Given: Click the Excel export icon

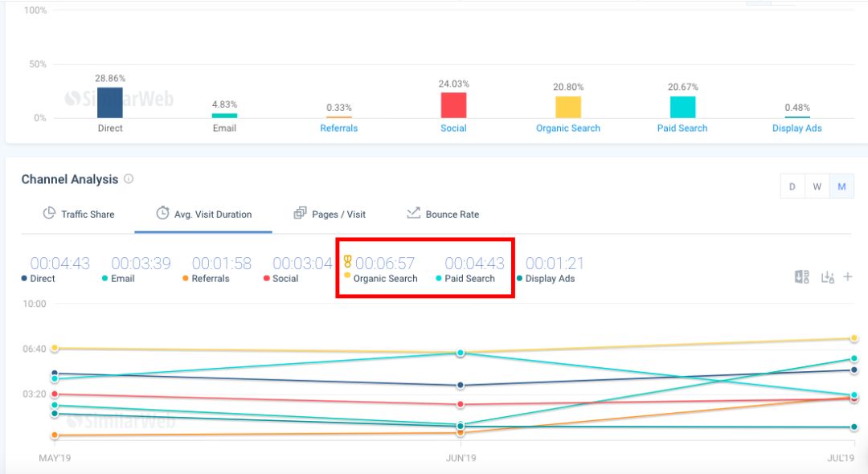Looking at the screenshot, I should [801, 276].
